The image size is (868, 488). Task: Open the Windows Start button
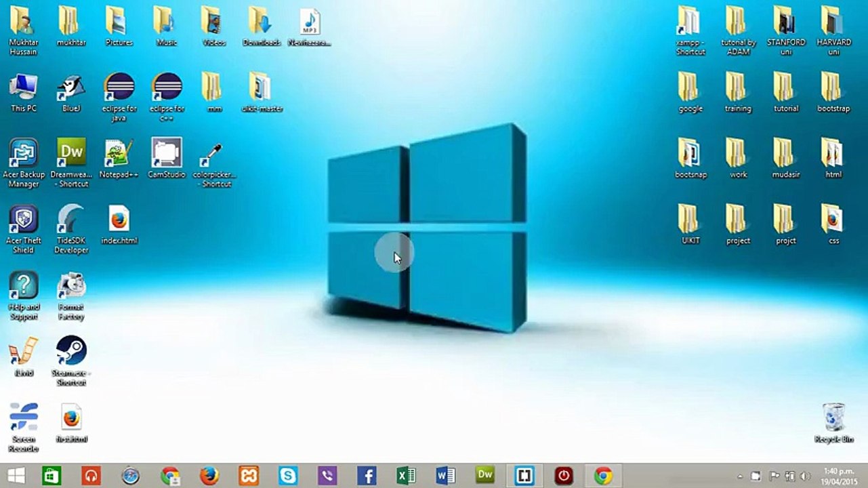[x=16, y=476]
